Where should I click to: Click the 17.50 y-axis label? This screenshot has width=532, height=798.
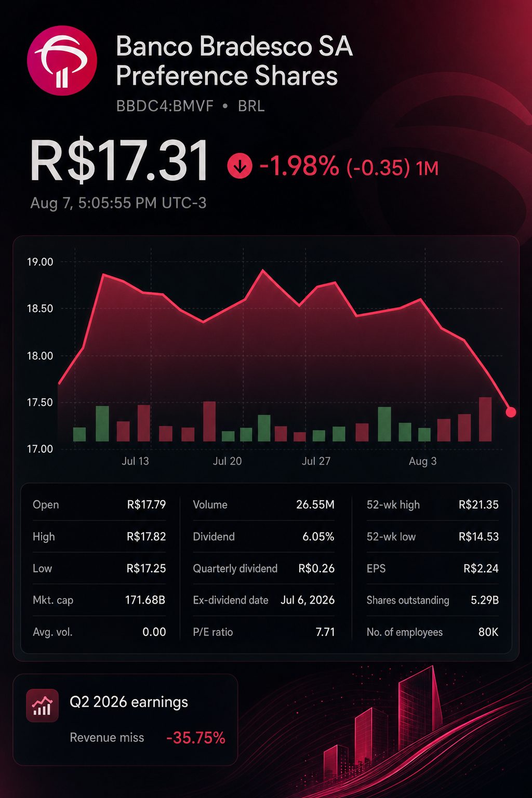[x=40, y=402]
